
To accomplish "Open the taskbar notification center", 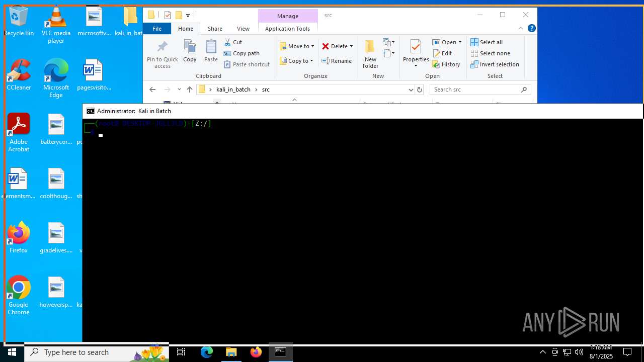I will click(627, 352).
